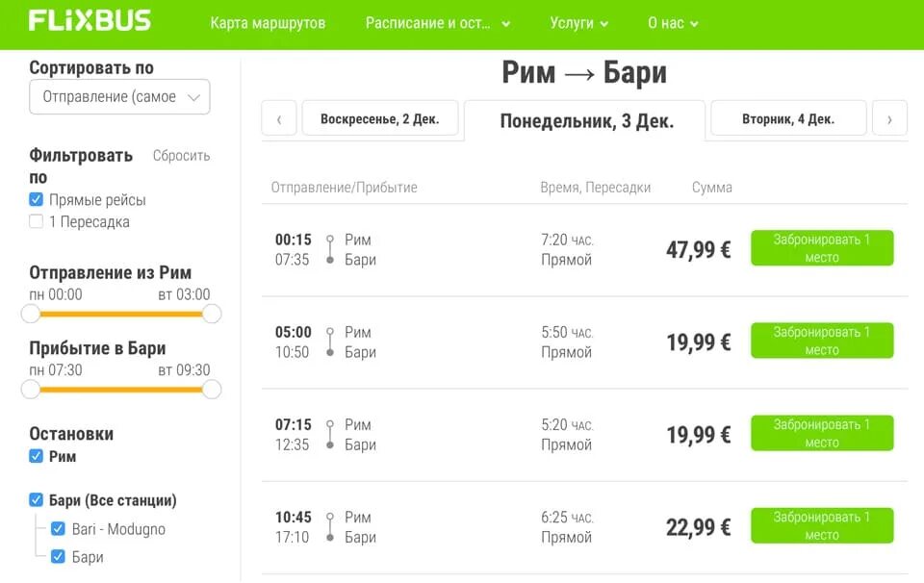The height and width of the screenshot is (583, 924).
Task: Click Сбросить to reset filters
Action: [x=181, y=156]
